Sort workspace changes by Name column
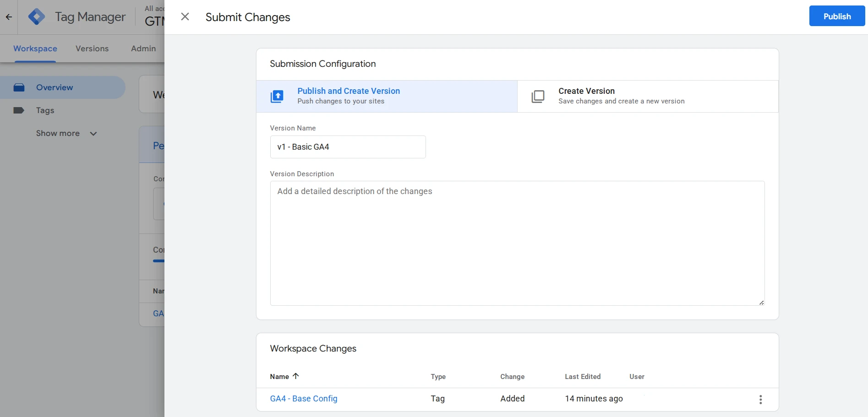868x417 pixels. [284, 376]
